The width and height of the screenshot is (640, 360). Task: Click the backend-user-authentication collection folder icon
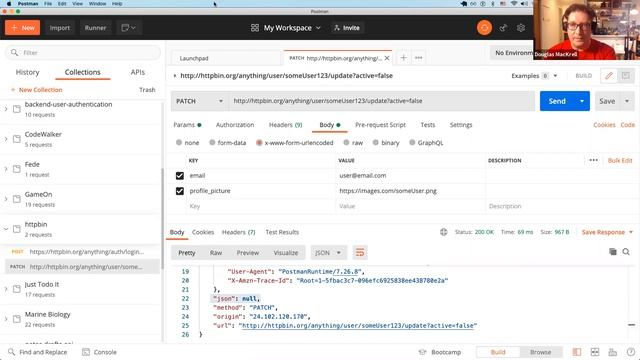tap(17, 109)
